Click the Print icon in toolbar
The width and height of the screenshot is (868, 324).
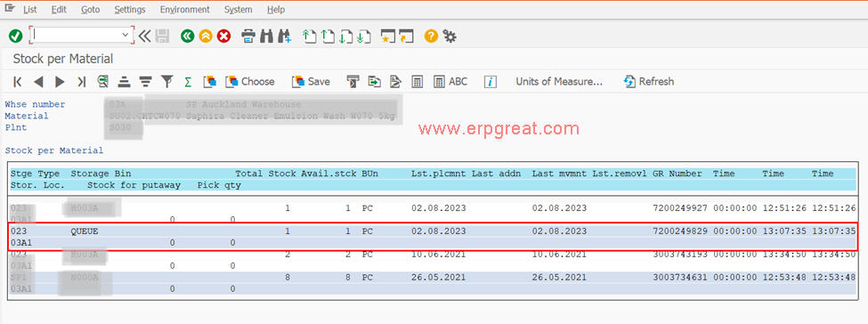(248, 36)
